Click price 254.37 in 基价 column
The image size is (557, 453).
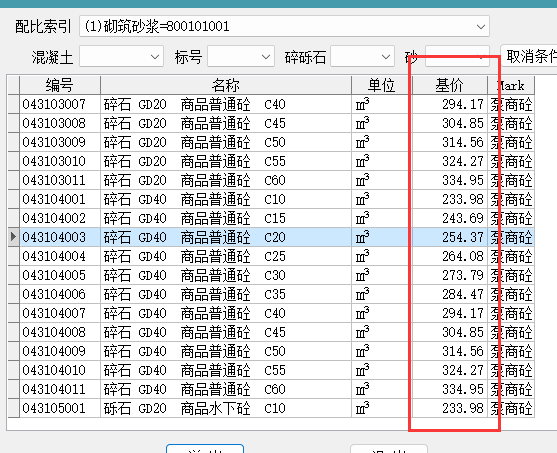[x=450, y=237]
